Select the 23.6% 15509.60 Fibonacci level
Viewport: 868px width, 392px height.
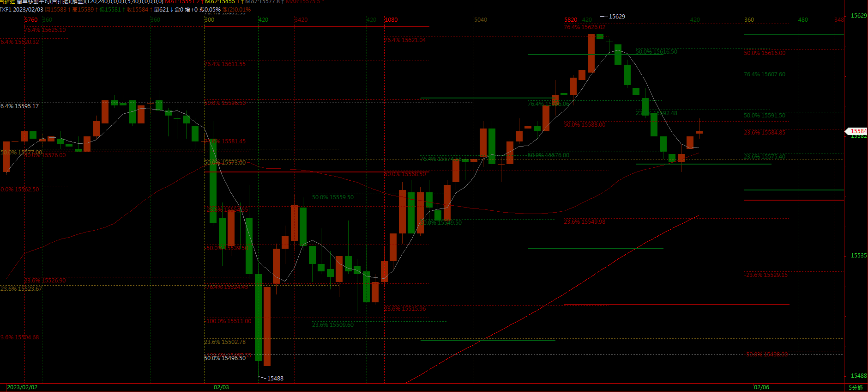[x=333, y=325]
